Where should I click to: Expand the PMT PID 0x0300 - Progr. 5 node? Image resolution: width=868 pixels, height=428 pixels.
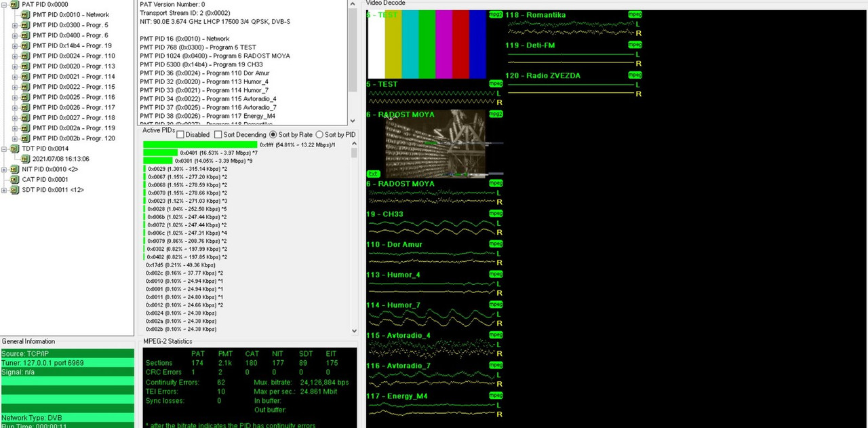[x=15, y=25]
